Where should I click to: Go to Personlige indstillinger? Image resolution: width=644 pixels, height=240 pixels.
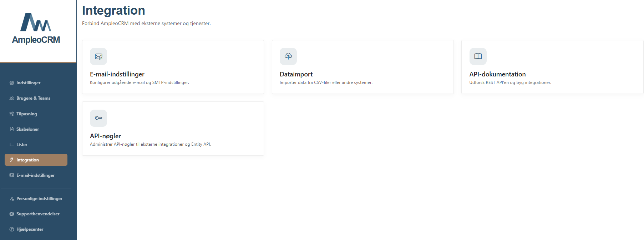click(36, 199)
